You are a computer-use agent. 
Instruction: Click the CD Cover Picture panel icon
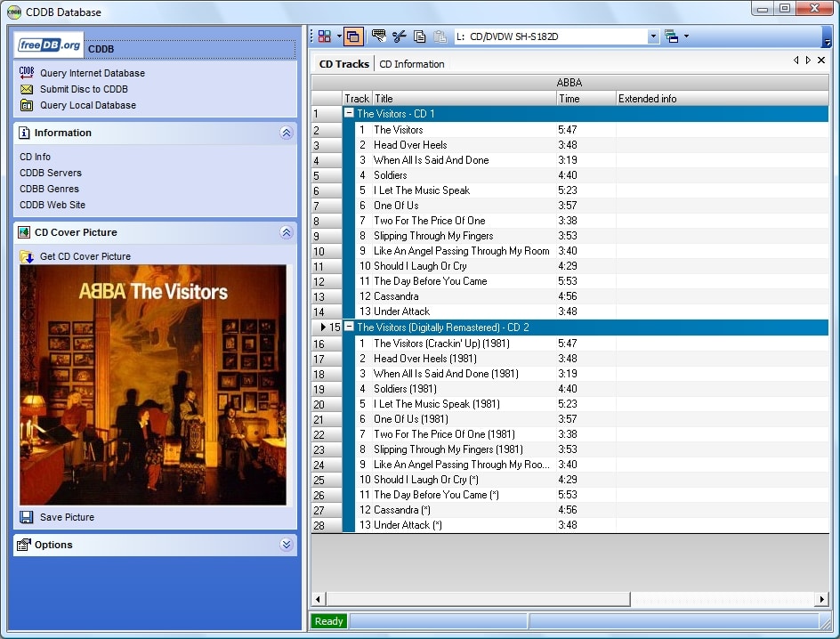pos(24,232)
